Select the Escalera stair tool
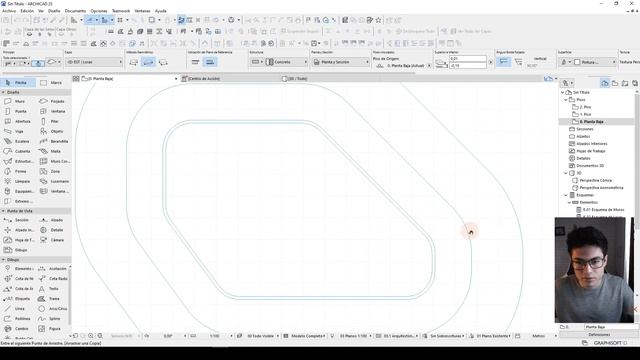Viewport: 640px width, 360px height. click(18, 141)
